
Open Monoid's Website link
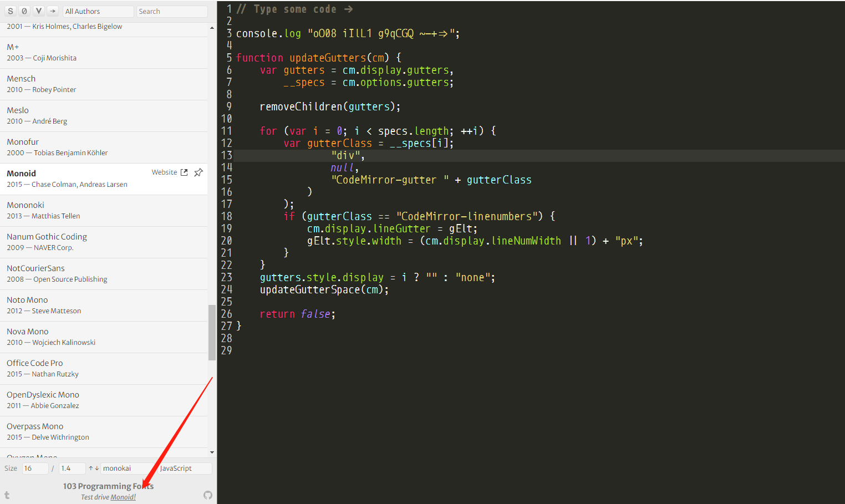click(x=169, y=172)
